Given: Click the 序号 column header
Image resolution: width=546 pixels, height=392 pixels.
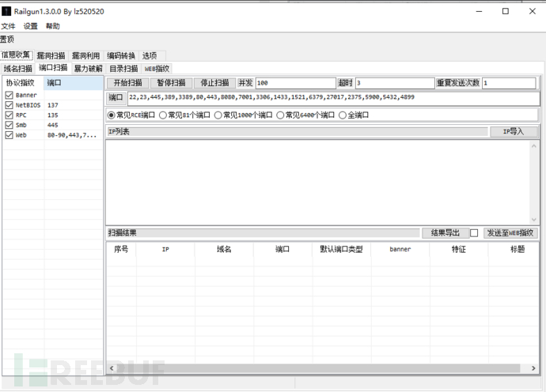Looking at the screenshot, I should [x=121, y=249].
